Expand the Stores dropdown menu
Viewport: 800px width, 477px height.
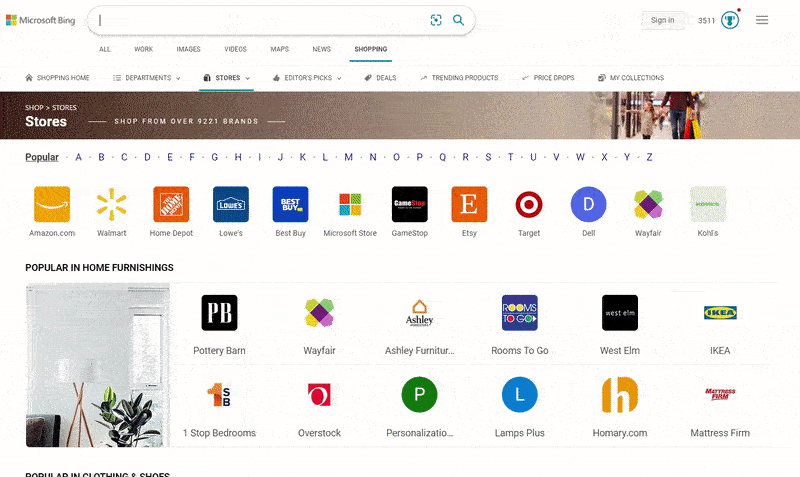tap(226, 77)
